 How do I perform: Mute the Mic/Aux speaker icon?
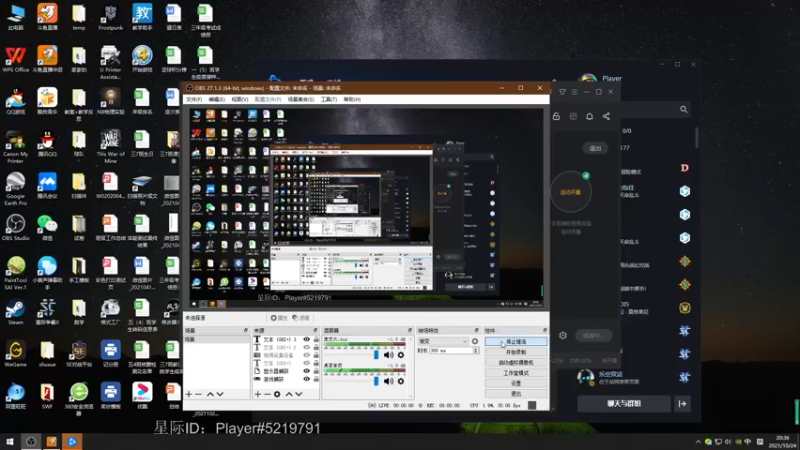pos(389,355)
